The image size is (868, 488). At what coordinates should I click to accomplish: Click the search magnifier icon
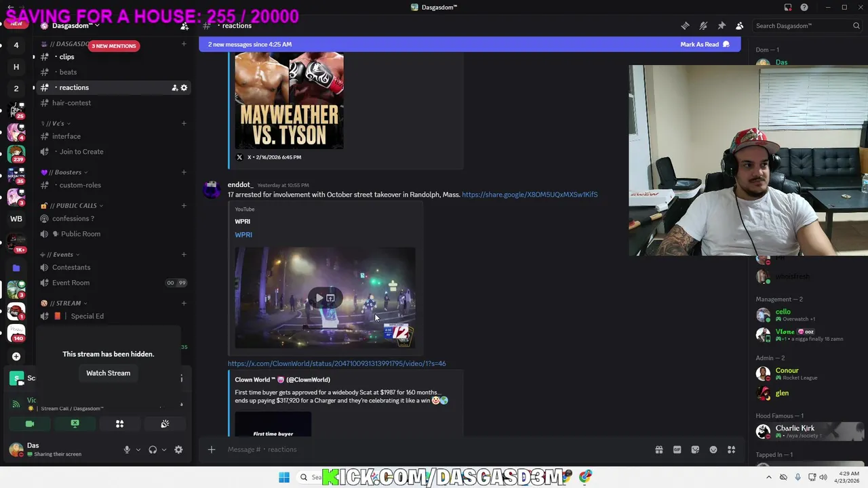point(856,26)
